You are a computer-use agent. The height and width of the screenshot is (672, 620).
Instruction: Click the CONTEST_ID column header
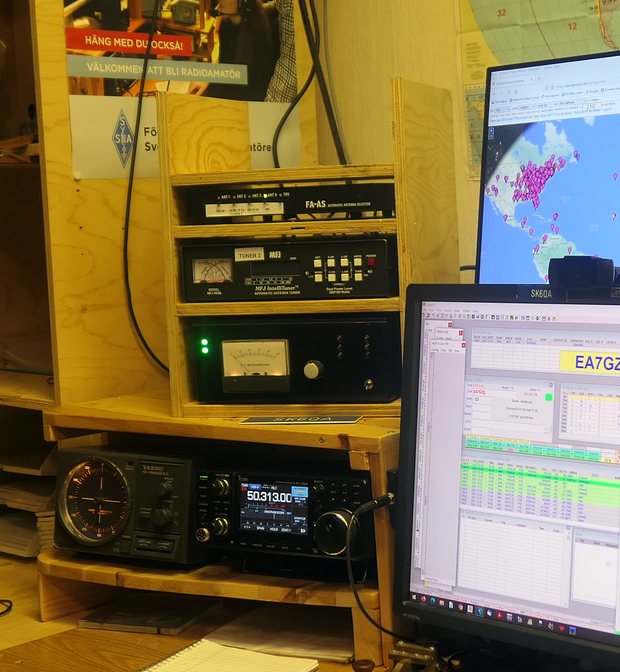click(559, 340)
